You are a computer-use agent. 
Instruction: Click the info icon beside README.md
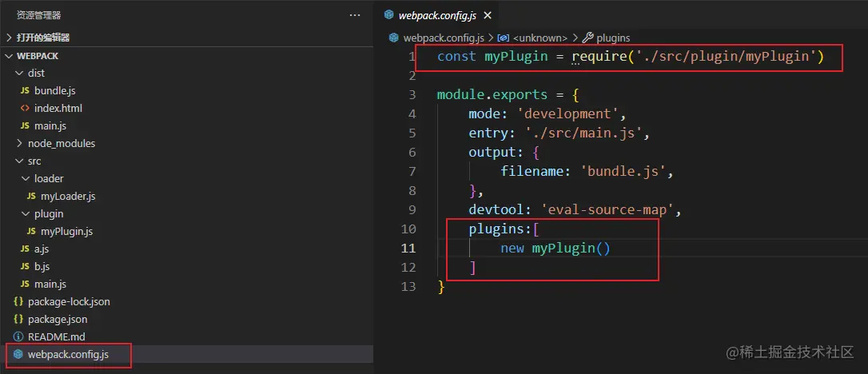click(18, 336)
